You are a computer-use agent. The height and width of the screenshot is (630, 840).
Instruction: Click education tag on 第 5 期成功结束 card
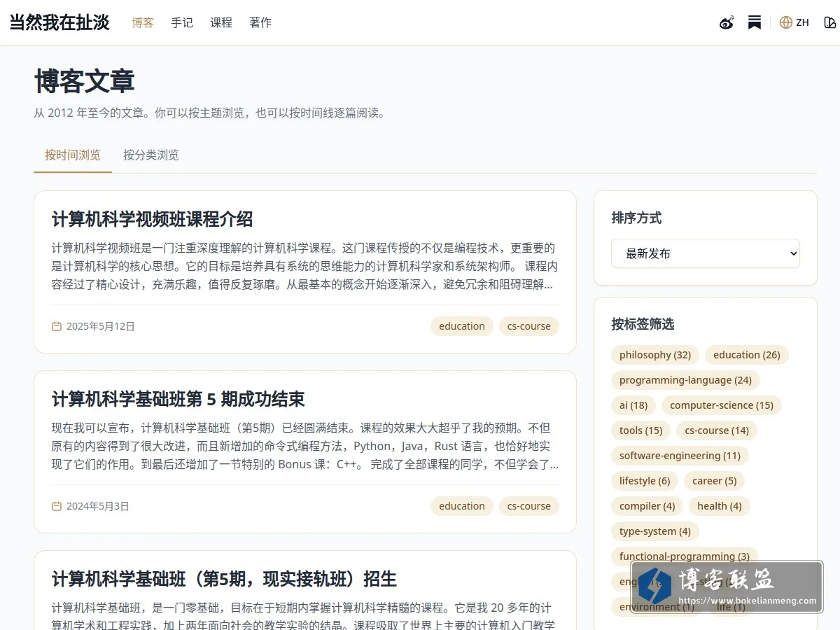coord(462,506)
